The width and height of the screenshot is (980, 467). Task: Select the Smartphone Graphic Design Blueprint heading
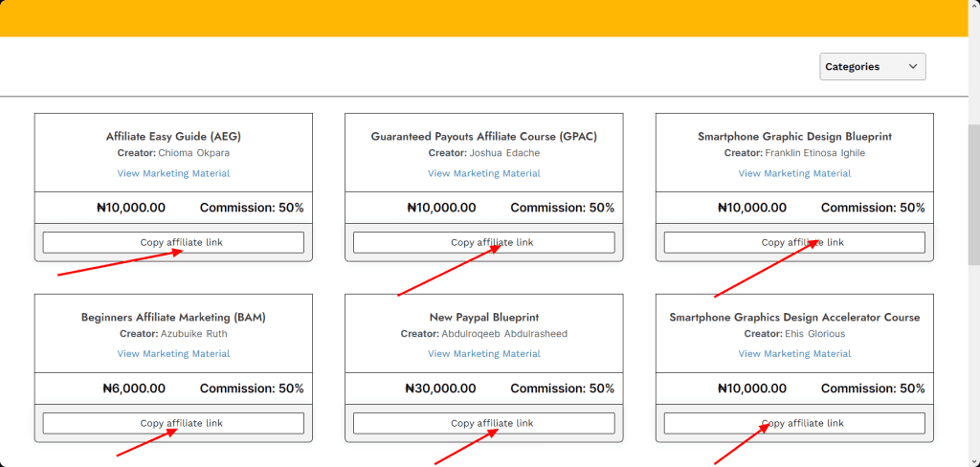tap(794, 137)
